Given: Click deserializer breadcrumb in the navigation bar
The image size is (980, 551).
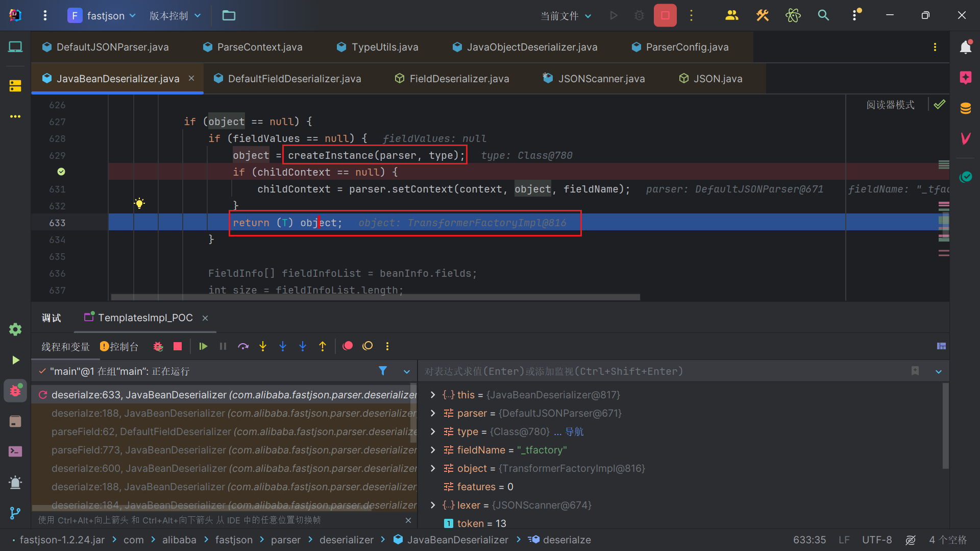Looking at the screenshot, I should pyautogui.click(x=347, y=540).
